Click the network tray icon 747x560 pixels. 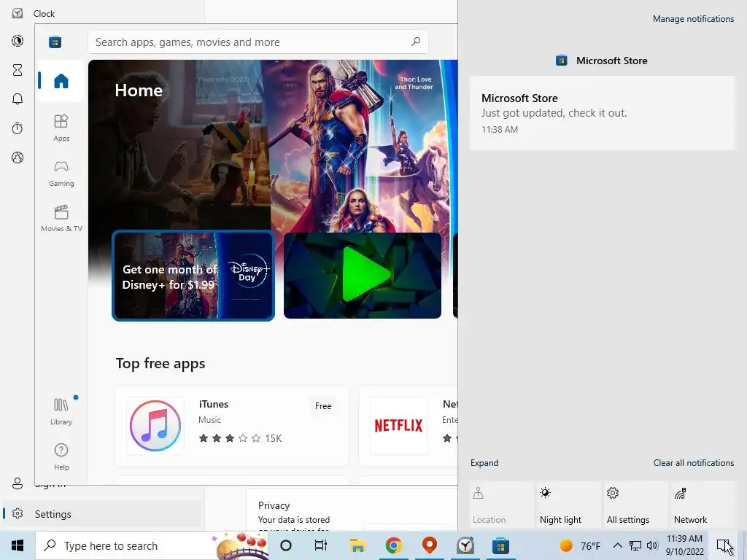635,545
